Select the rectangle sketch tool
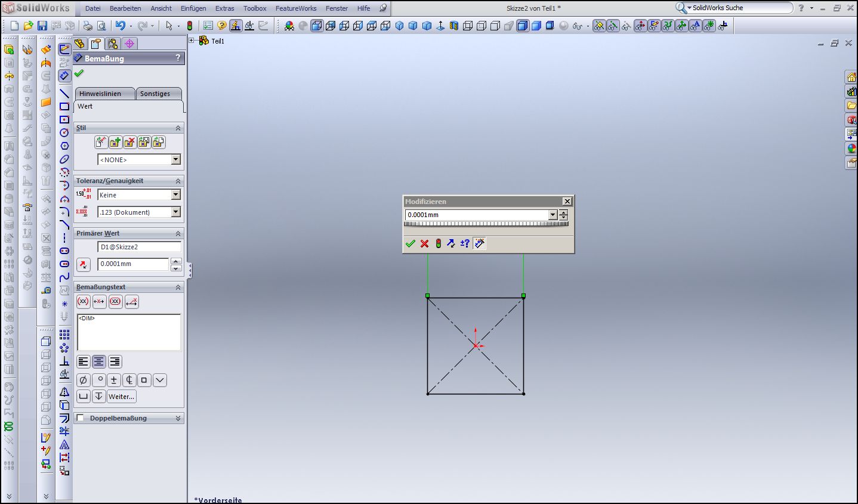Image resolution: width=858 pixels, height=504 pixels. [x=64, y=107]
